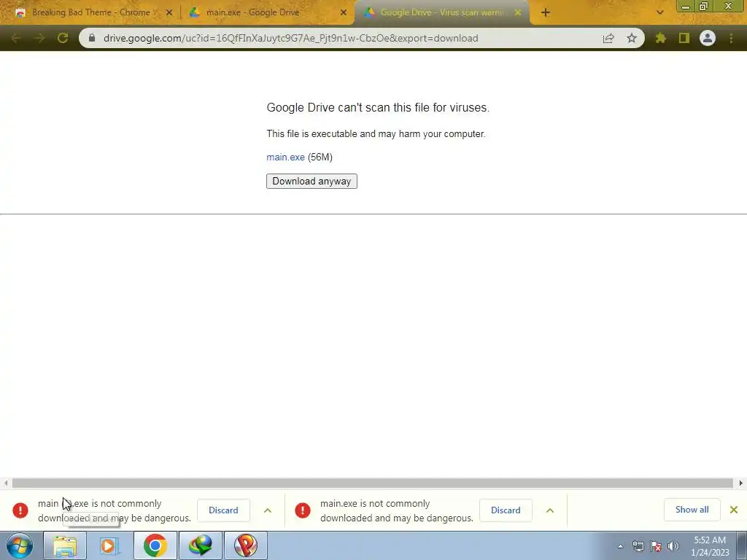Click the 'This file is executable' warning text
This screenshot has height=560, width=747.
coord(376,134)
